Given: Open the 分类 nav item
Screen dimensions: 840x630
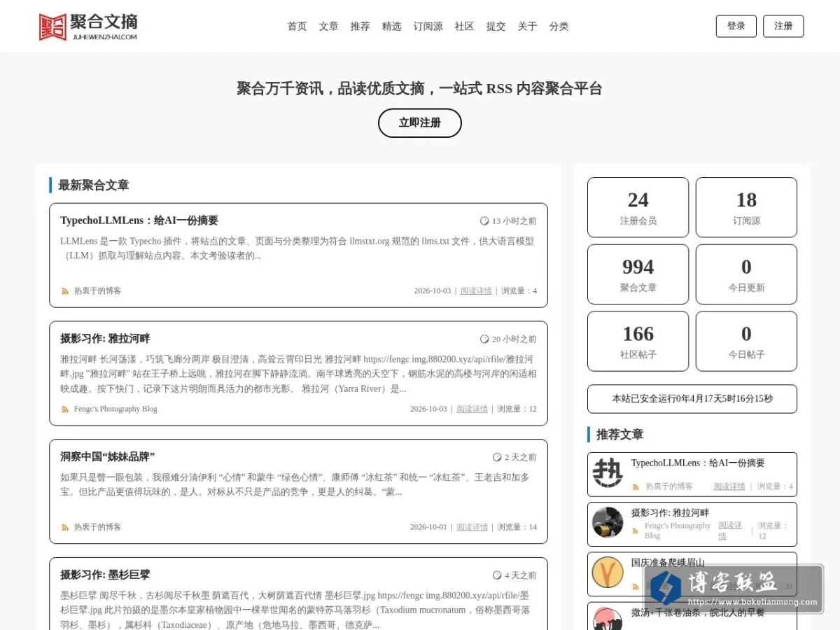Looking at the screenshot, I should click(x=559, y=27).
